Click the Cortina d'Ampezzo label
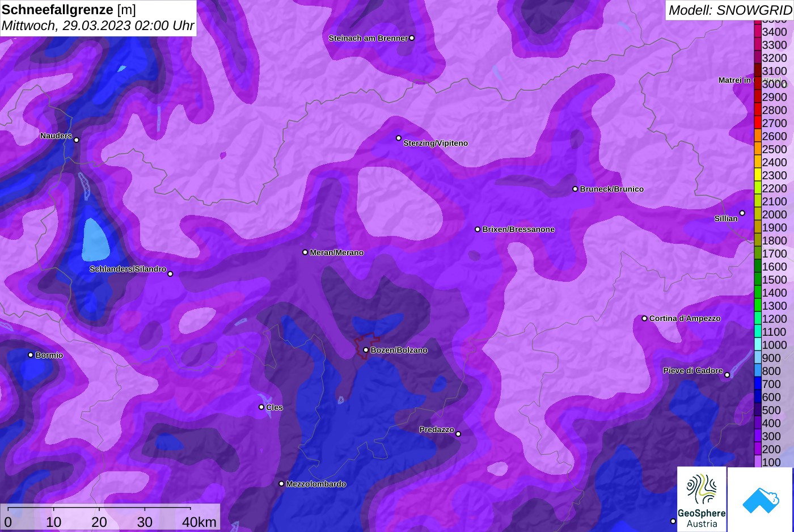 (x=685, y=318)
